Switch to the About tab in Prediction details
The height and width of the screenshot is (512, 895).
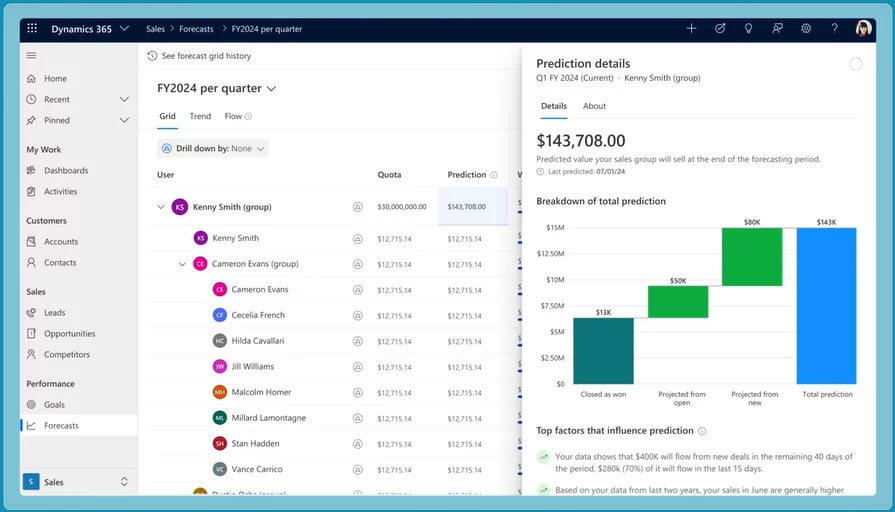coord(594,106)
